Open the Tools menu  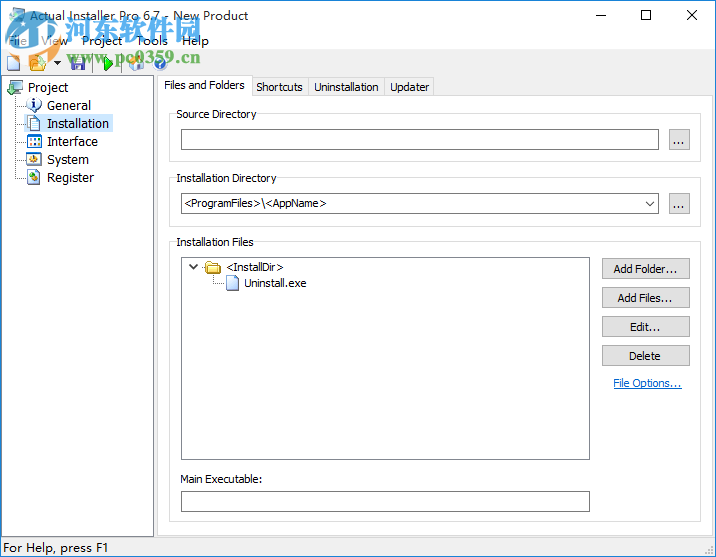click(x=152, y=41)
